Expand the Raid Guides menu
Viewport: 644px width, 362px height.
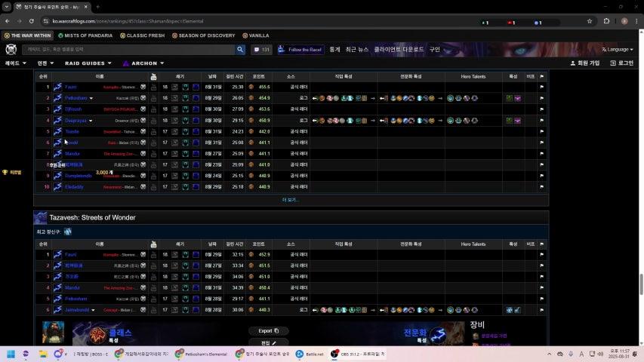(88, 63)
